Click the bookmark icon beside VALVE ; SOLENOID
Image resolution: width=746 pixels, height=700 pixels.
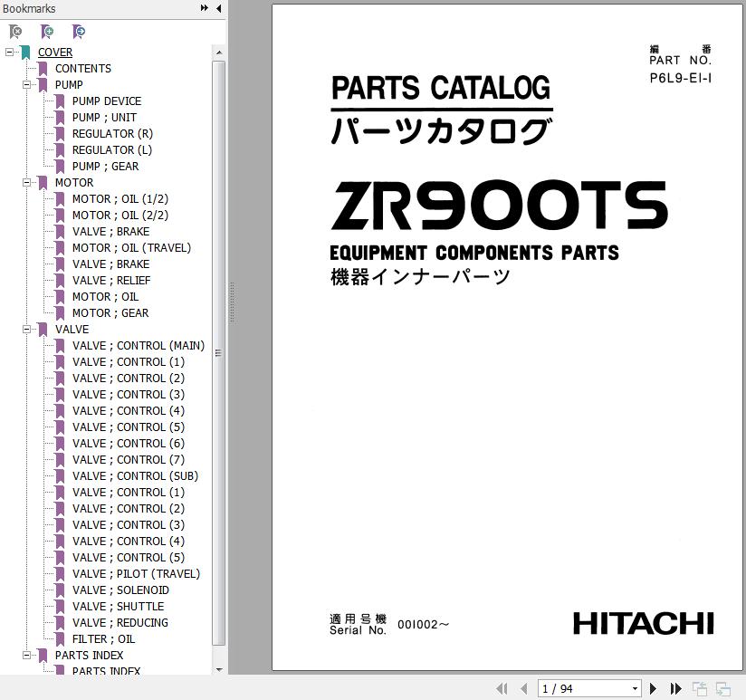(60, 590)
